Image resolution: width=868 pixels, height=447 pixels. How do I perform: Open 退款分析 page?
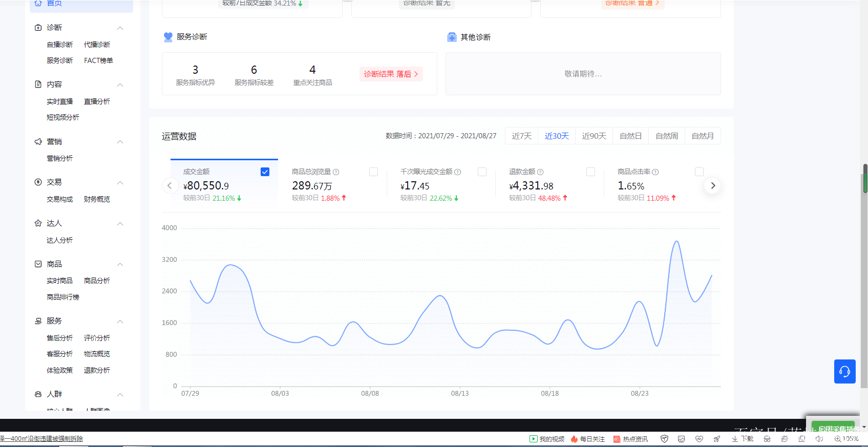(97, 370)
